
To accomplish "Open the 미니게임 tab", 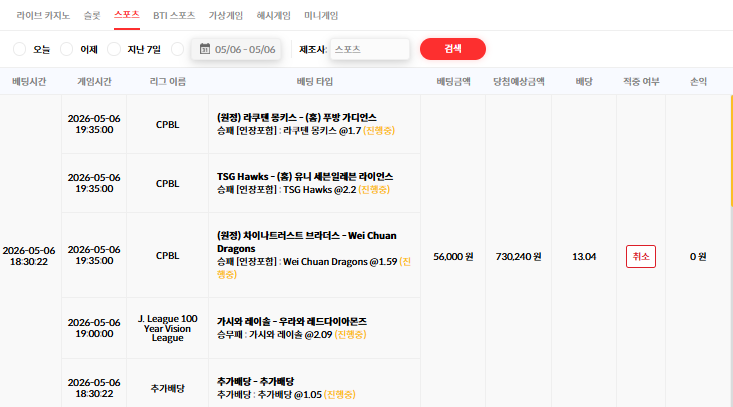I will click(321, 15).
